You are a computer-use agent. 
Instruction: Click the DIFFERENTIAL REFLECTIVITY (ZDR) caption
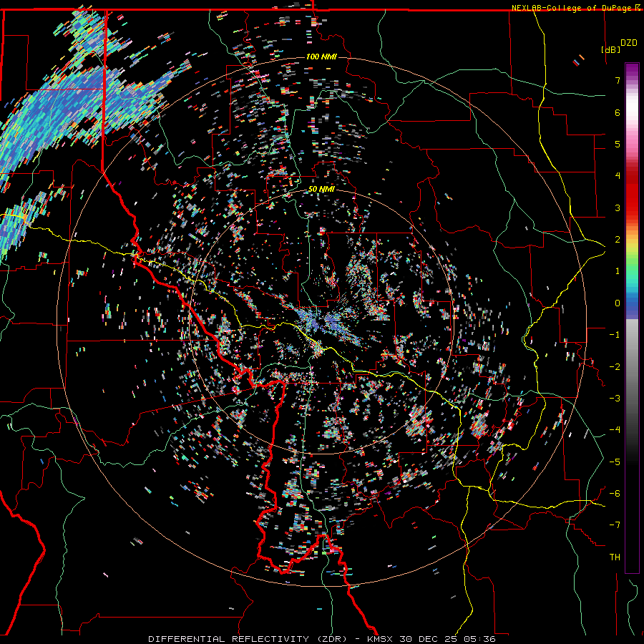pyautogui.click(x=248, y=639)
